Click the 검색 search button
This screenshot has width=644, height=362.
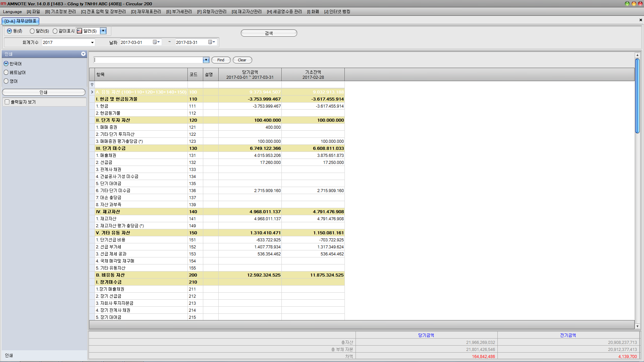point(269,33)
